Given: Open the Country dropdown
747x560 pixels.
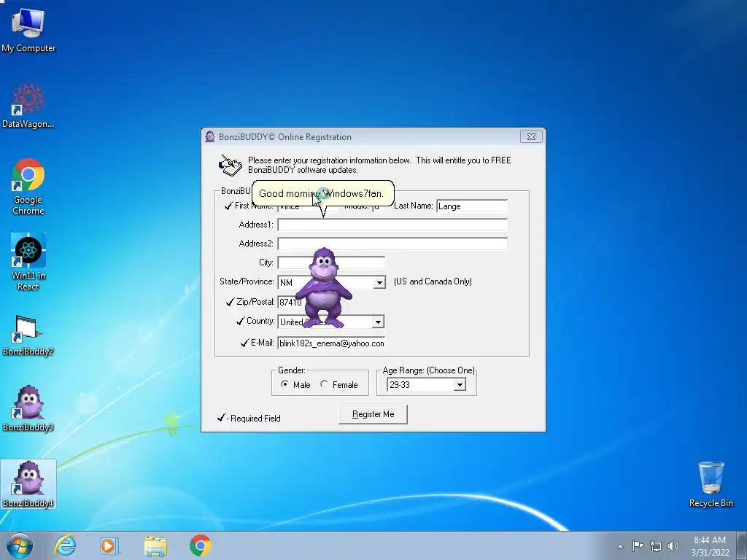Looking at the screenshot, I should click(378, 322).
